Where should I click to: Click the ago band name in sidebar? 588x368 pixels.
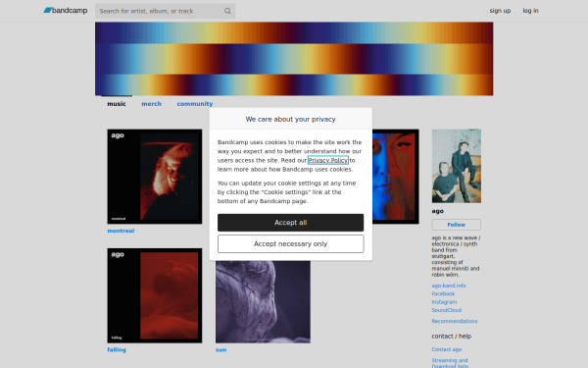coord(438,211)
